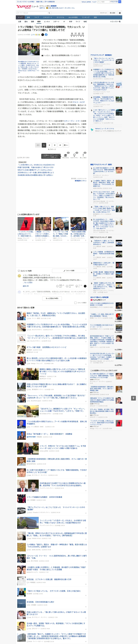
Task: Open the スポーツ category tab
Action: pyautogui.click(x=56, y=21)
